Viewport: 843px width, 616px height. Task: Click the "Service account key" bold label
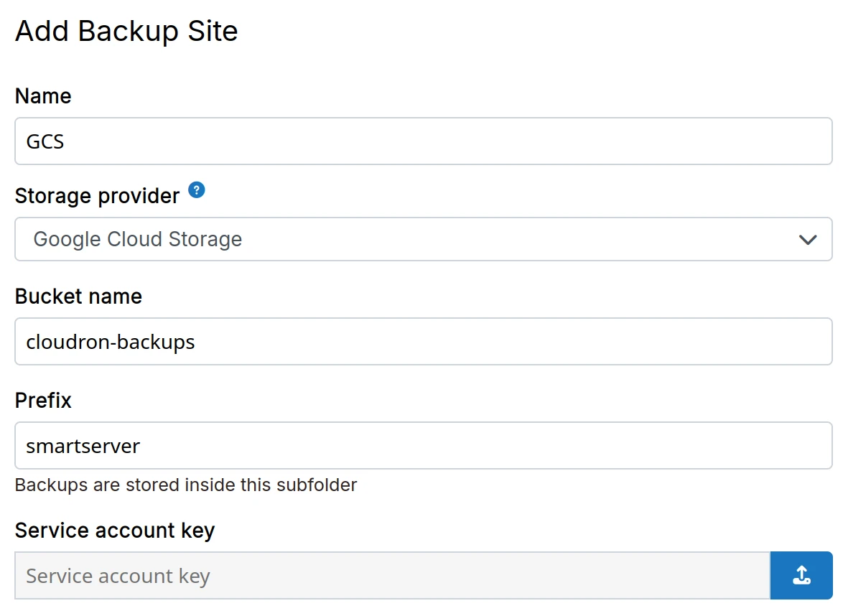point(115,531)
